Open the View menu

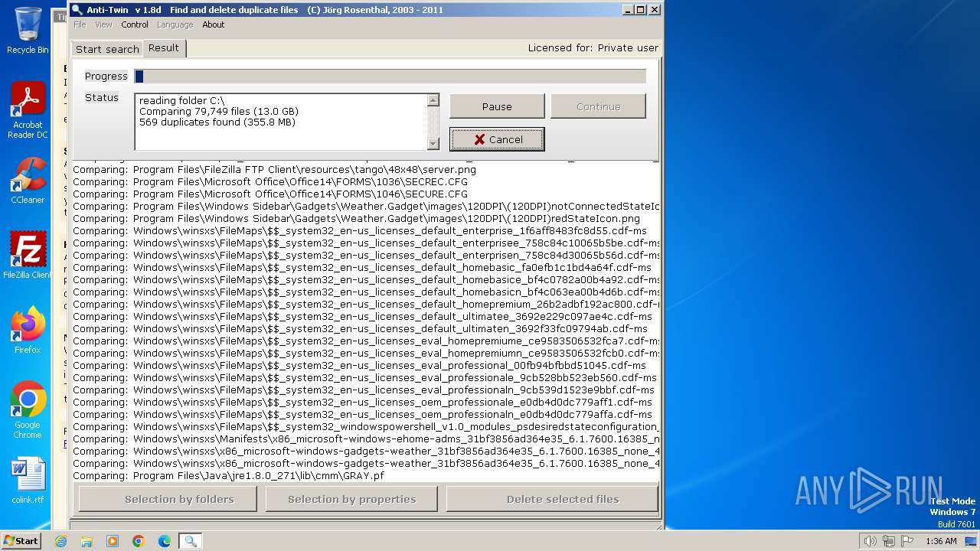point(103,24)
